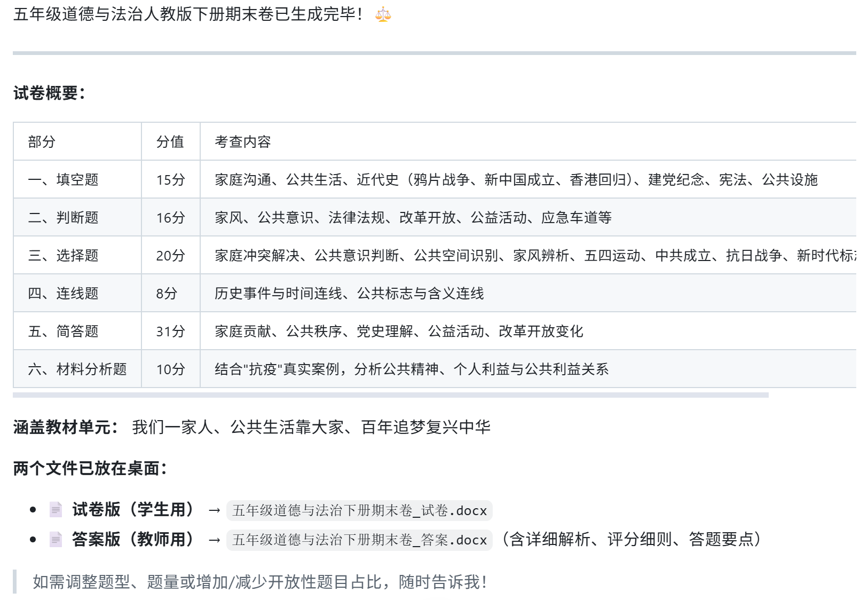Click the content cell starting with 家庭冲突解决

[x=528, y=255]
